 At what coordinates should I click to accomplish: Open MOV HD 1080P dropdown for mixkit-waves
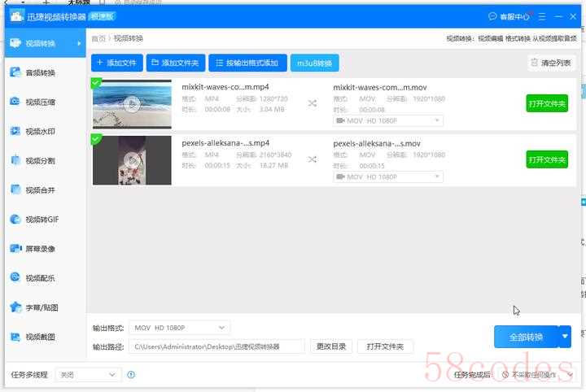tap(388, 120)
